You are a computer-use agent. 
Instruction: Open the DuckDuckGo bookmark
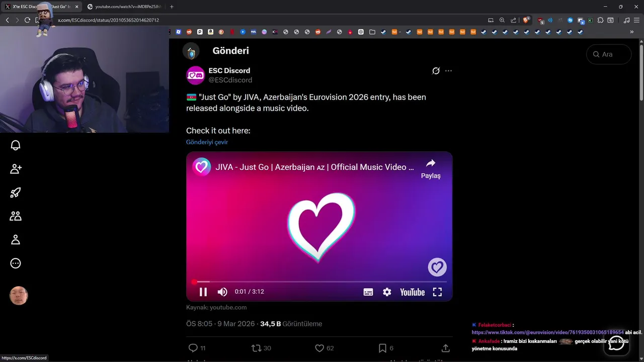[221, 32]
